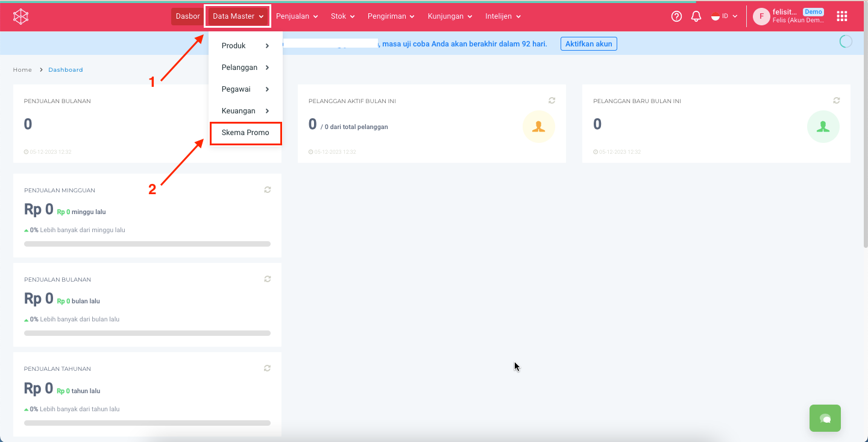
Task: Refresh the Penjualan Tahunan card
Action: [x=267, y=368]
